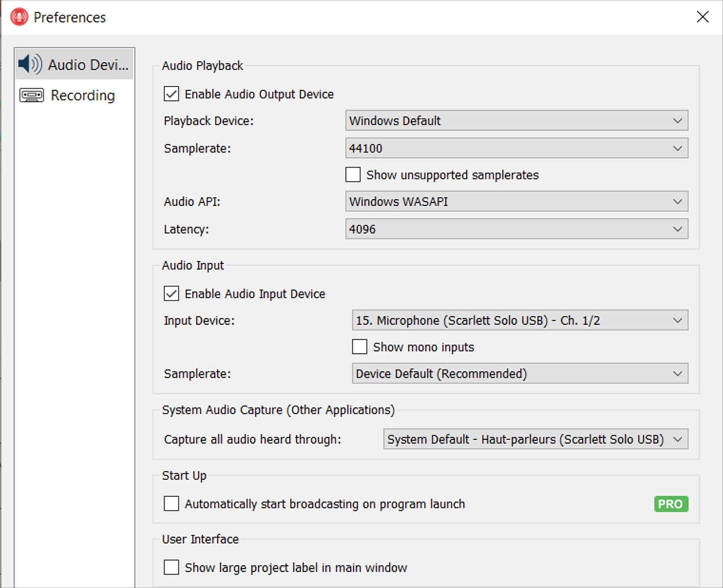Select the Audio Devices preferences tab
723x588 pixels.
(x=88, y=65)
